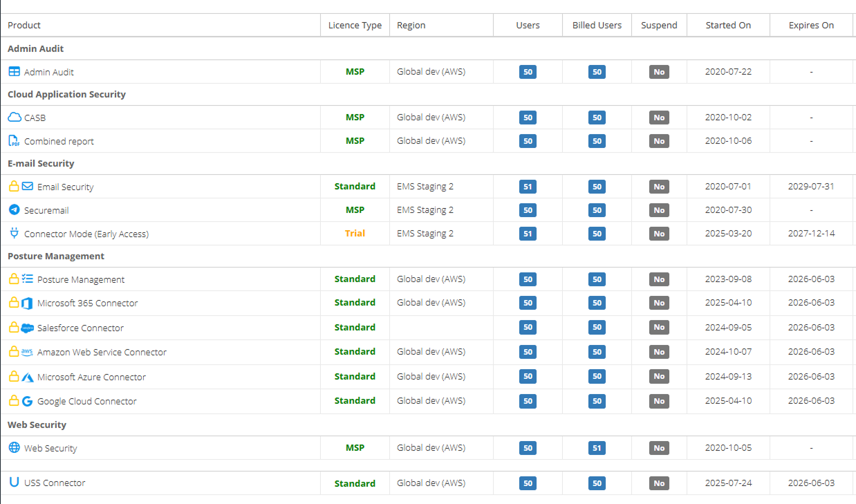
Task: Click the lock icon beside Amazon Web Service Connector
Action: click(13, 351)
